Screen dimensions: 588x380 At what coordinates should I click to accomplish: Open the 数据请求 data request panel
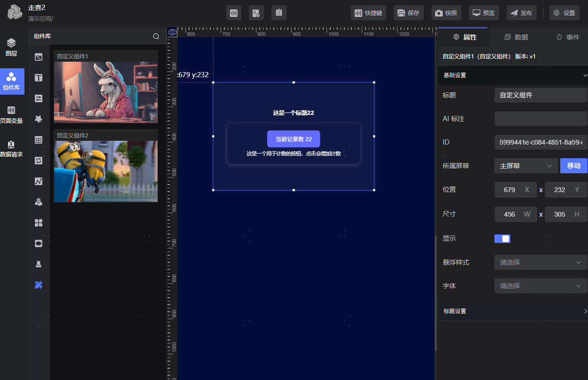11,149
